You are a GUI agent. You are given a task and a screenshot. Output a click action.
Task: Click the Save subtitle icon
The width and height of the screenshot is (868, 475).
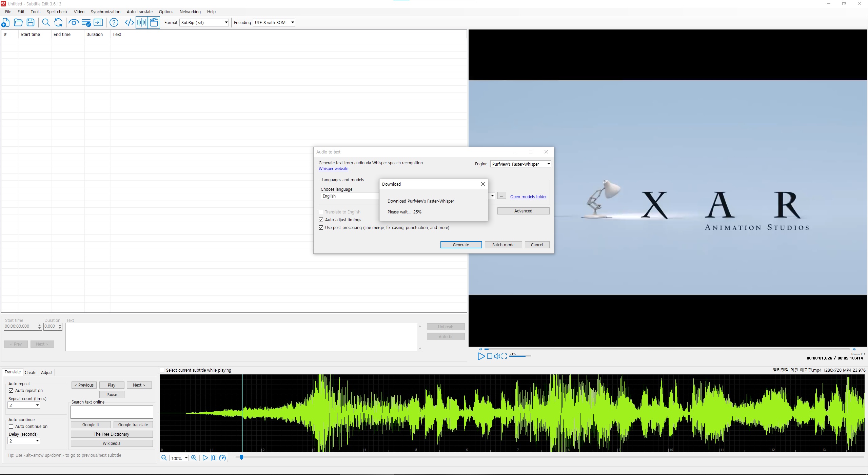tap(31, 23)
